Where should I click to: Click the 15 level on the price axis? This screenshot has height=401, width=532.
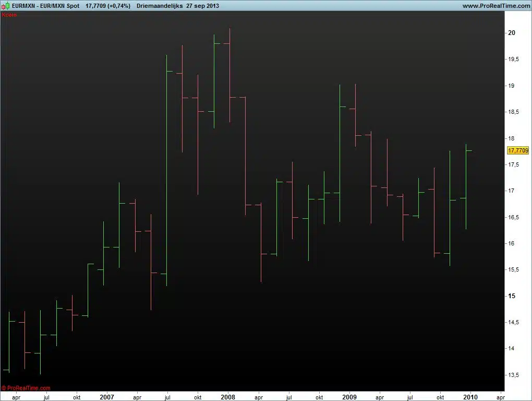pyautogui.click(x=512, y=296)
